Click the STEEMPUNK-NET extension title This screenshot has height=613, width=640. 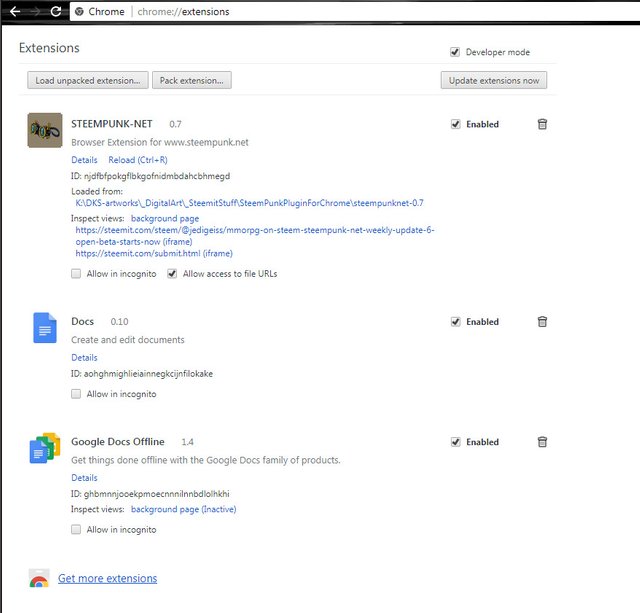coord(112,124)
